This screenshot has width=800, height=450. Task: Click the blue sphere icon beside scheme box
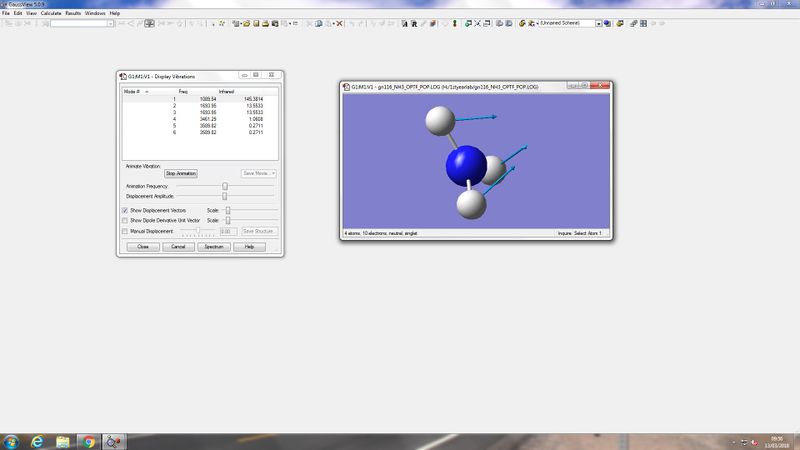click(607, 23)
